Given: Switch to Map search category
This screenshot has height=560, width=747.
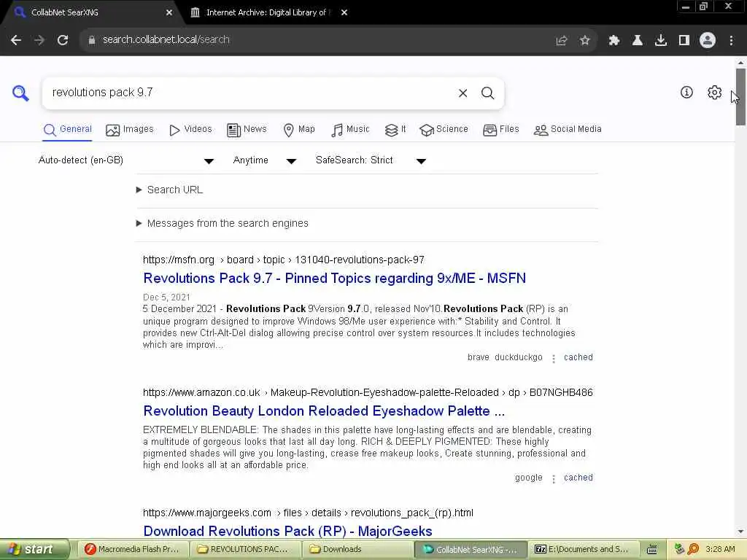Looking at the screenshot, I should [x=299, y=130].
